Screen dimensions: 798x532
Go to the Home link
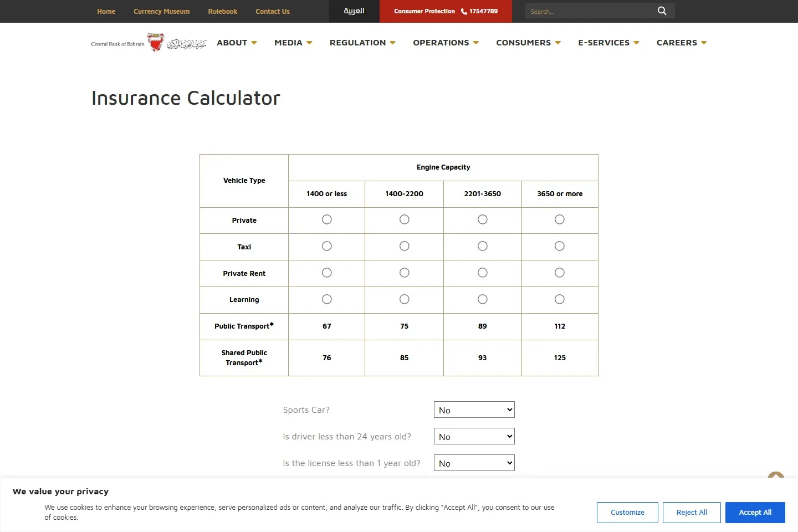pyautogui.click(x=106, y=11)
